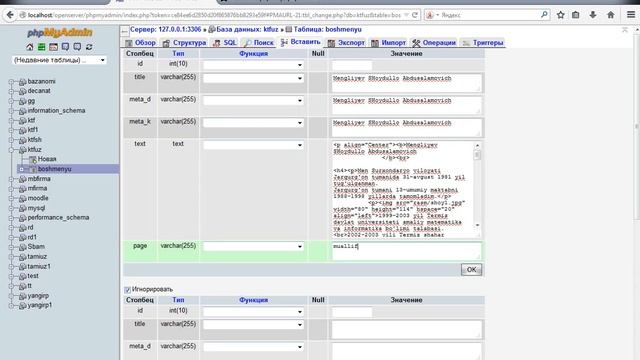The height and width of the screenshot is (360, 640).
Task: Click table icon next to boshmenyu
Action: pos(32,169)
